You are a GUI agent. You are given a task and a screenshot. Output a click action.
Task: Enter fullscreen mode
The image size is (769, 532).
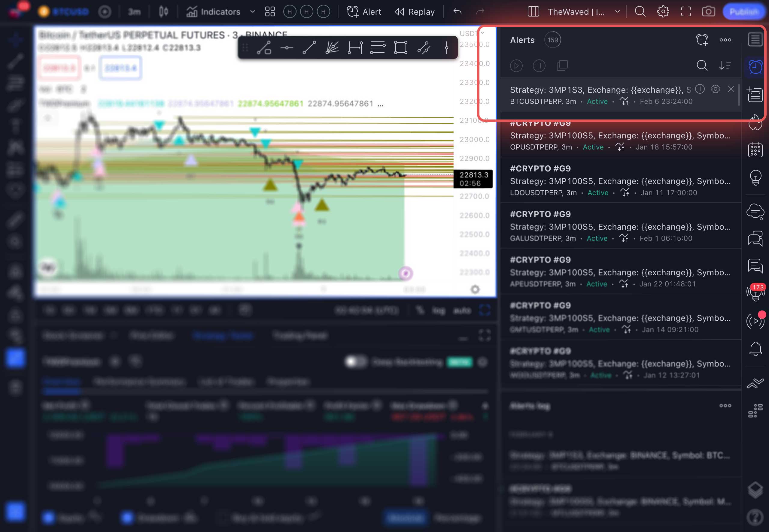686,12
